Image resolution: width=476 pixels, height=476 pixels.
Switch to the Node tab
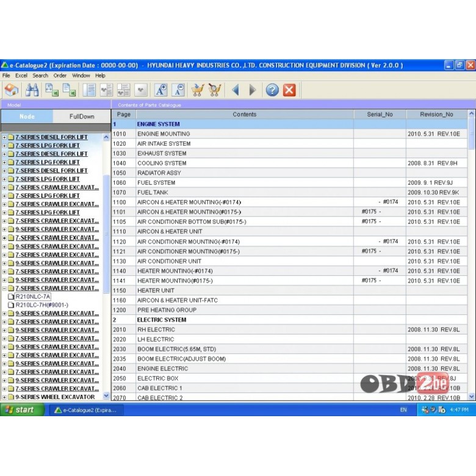coord(27,117)
